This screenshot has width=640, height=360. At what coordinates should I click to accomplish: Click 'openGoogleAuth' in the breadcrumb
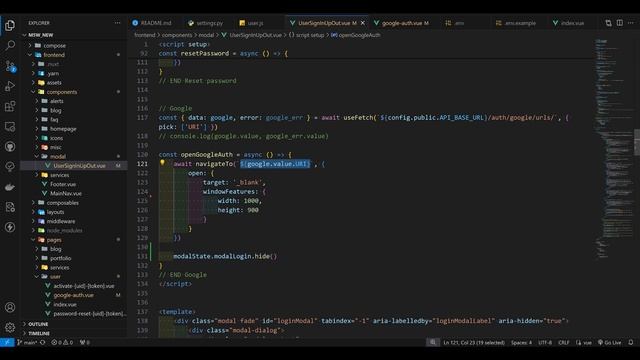[x=359, y=35]
